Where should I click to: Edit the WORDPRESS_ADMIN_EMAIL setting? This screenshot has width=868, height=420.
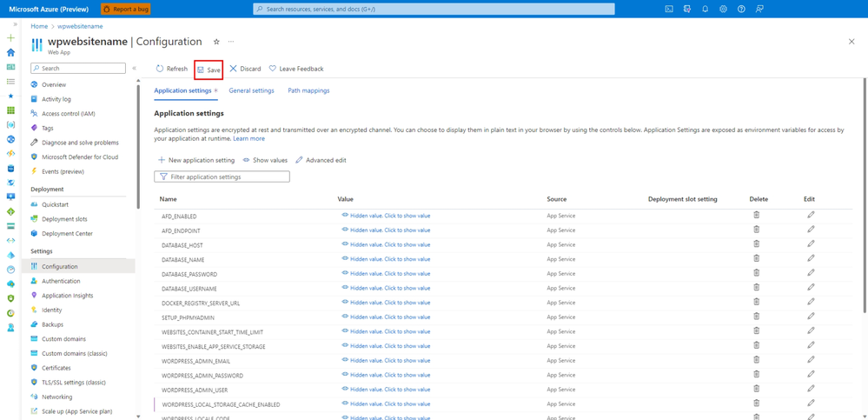click(811, 359)
